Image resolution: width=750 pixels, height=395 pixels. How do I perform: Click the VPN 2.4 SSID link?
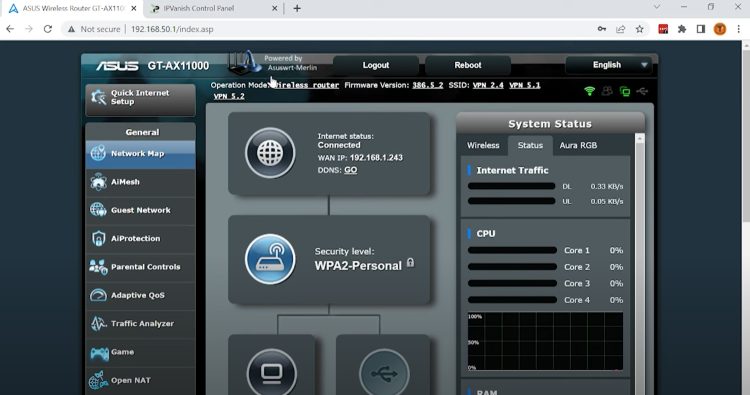pos(488,85)
